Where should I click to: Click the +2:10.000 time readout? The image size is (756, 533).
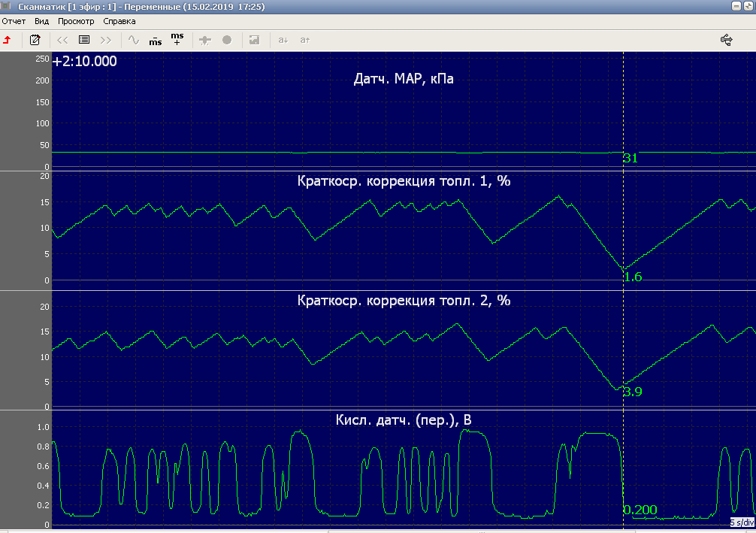pos(85,62)
